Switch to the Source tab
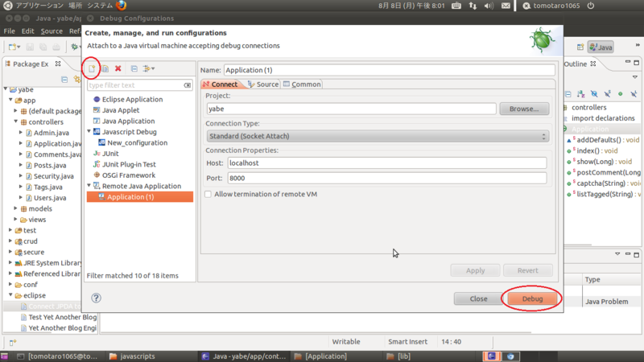The width and height of the screenshot is (644, 362). pos(263,84)
